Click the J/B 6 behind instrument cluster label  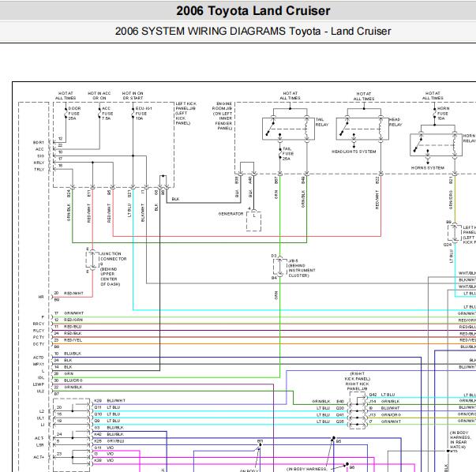302,268
